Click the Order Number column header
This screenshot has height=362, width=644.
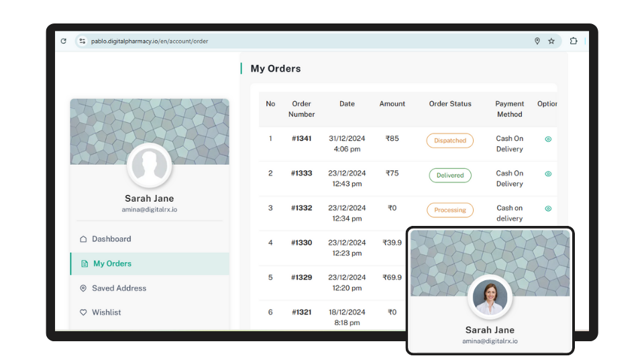tap(301, 109)
